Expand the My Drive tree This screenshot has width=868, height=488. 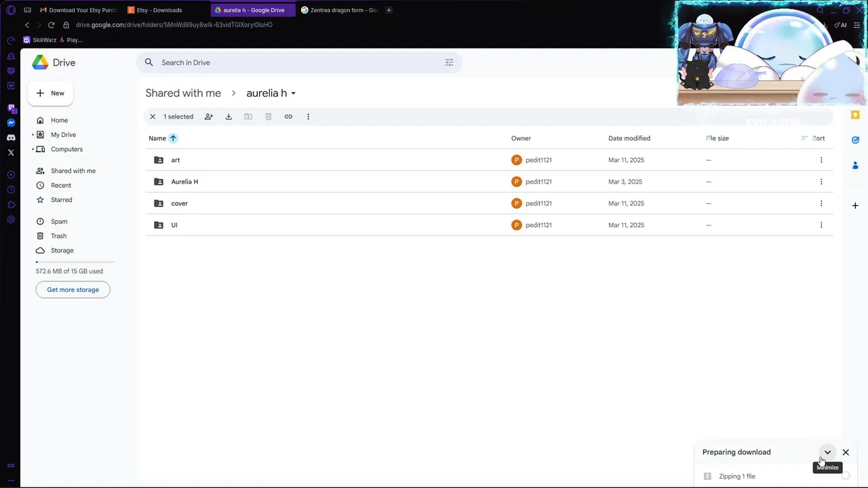pos(33,135)
